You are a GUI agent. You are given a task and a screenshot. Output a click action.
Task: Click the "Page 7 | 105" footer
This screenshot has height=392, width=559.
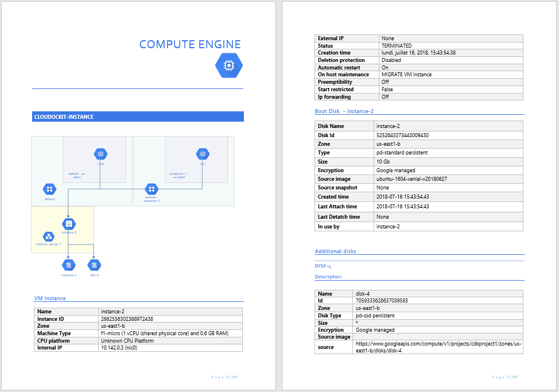[505, 377]
